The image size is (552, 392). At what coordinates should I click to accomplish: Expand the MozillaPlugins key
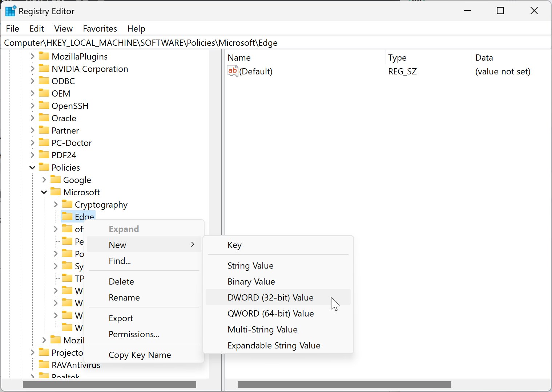(x=32, y=56)
